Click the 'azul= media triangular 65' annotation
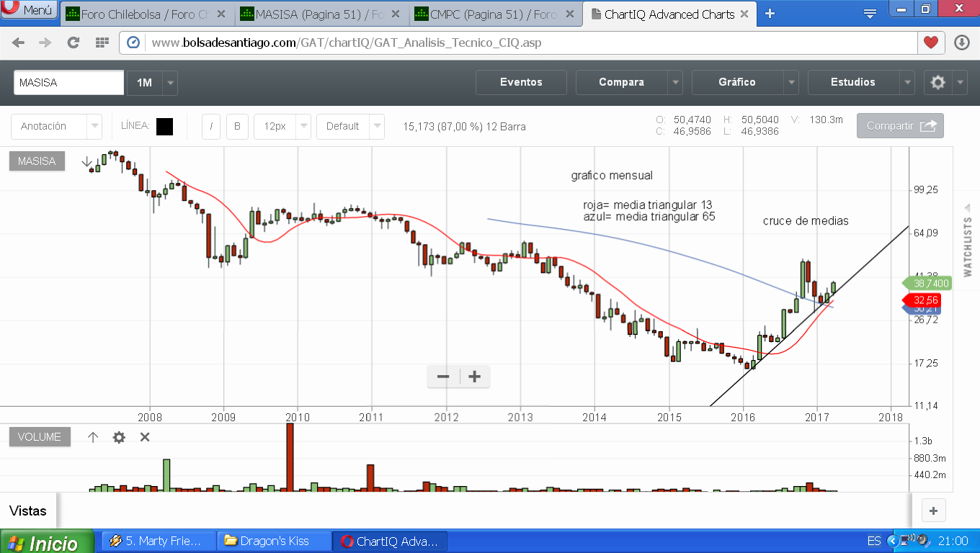Image resolution: width=980 pixels, height=553 pixels. (x=649, y=216)
